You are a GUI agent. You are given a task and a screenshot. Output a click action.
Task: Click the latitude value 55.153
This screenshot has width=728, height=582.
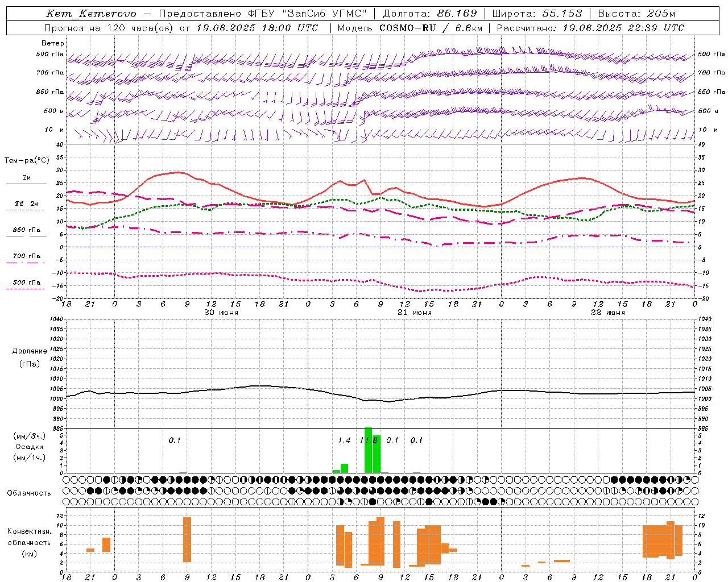tap(562, 14)
